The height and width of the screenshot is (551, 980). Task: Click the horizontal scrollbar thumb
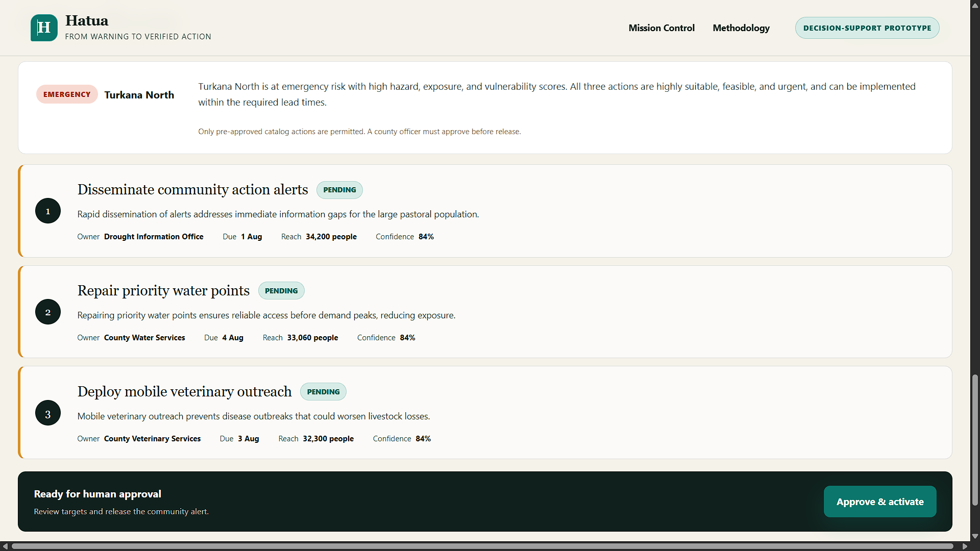482,546
